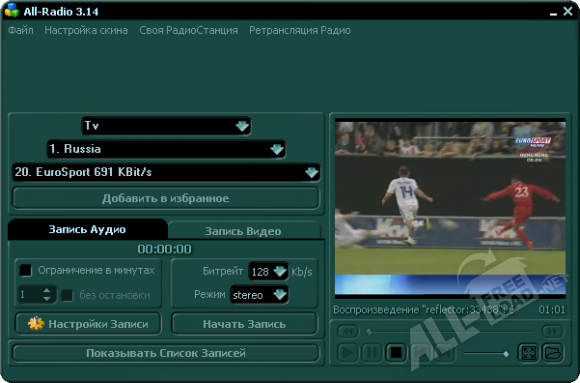Open file using the folder icon
This screenshot has height=383, width=580.
point(553,353)
